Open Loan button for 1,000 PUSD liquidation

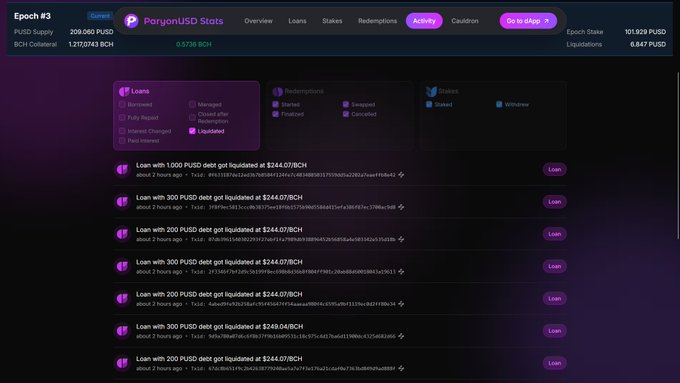coord(555,170)
